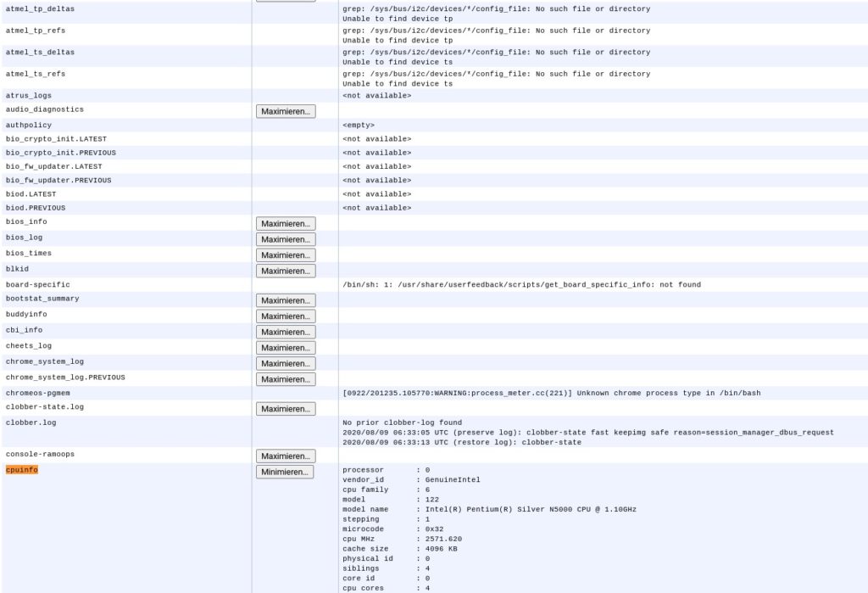Click Maximieren for bios_info
The image size is (868, 593).
[286, 223]
